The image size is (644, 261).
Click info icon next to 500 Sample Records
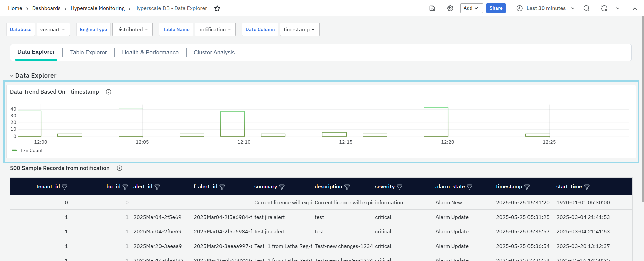(x=120, y=168)
